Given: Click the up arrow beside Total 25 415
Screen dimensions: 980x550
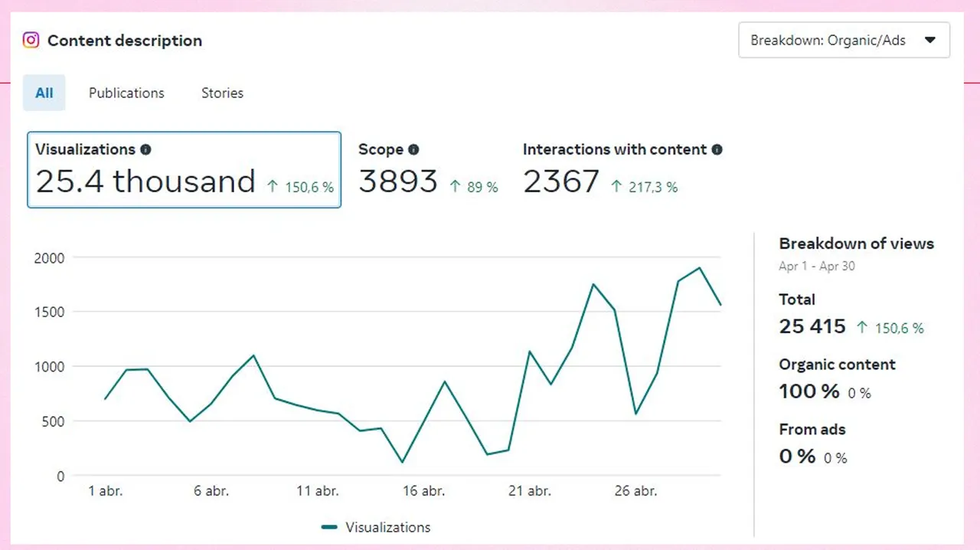Looking at the screenshot, I should coord(862,328).
